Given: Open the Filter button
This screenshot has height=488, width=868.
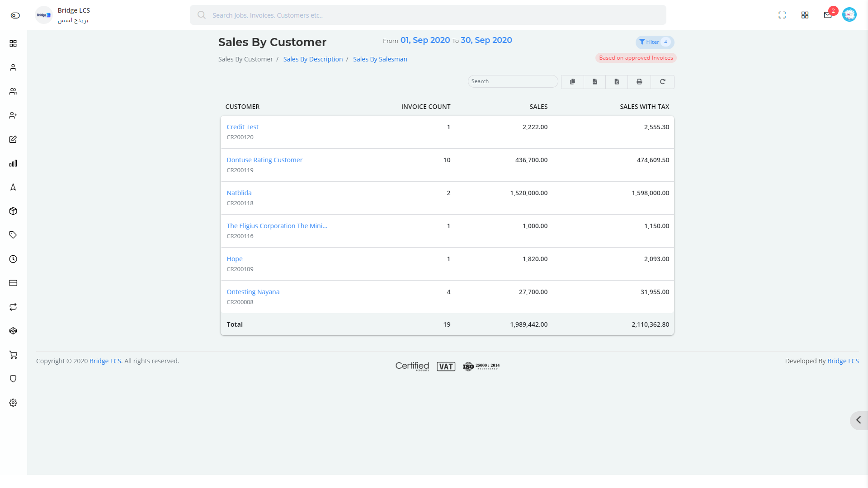Looking at the screenshot, I should (655, 42).
